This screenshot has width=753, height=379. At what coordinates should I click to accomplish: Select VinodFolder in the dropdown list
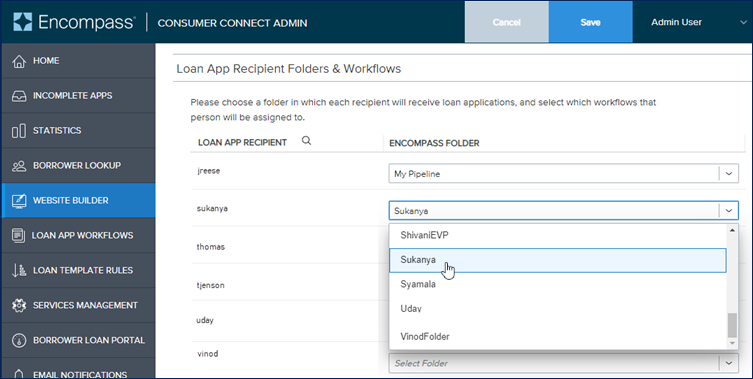pos(558,336)
